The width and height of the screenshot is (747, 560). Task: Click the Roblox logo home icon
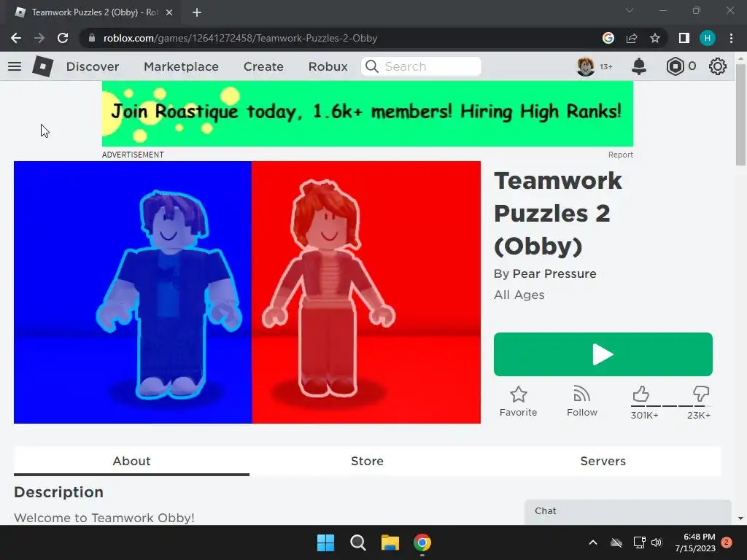[x=43, y=66]
